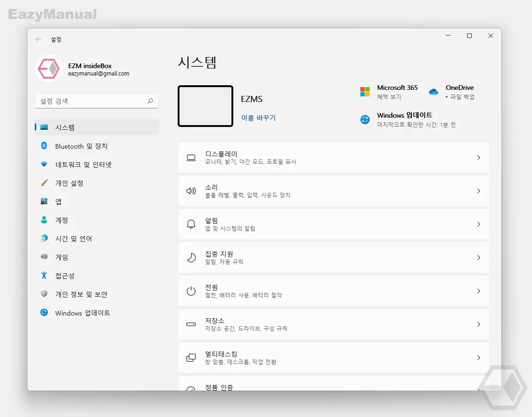Click the 계정 person icon
Viewport: 532px width, 417px height.
44,220
